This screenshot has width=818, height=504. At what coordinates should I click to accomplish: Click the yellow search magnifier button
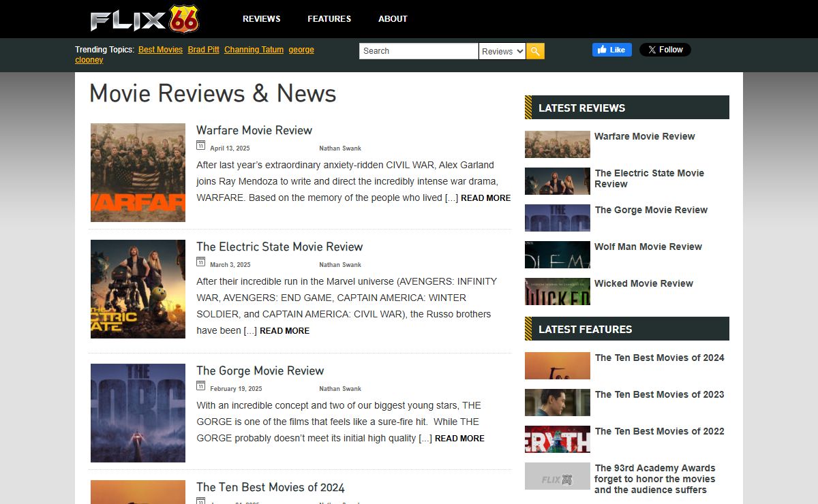[x=535, y=51]
